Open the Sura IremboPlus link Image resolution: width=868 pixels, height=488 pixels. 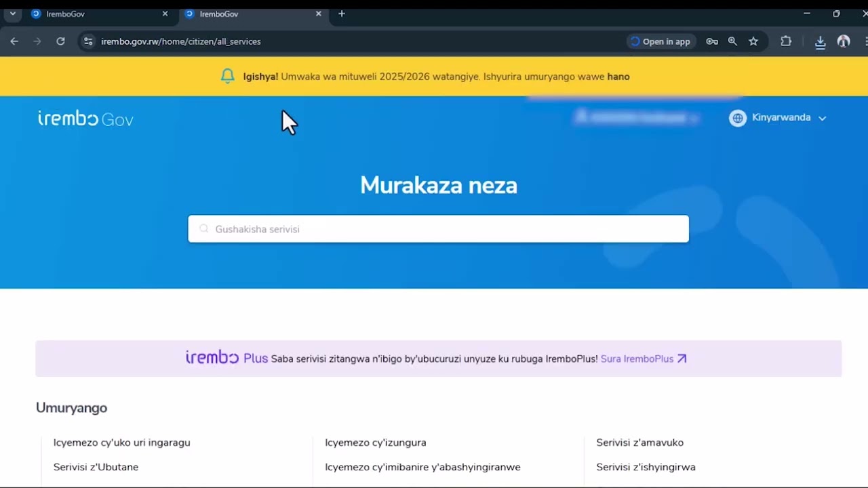pos(644,359)
